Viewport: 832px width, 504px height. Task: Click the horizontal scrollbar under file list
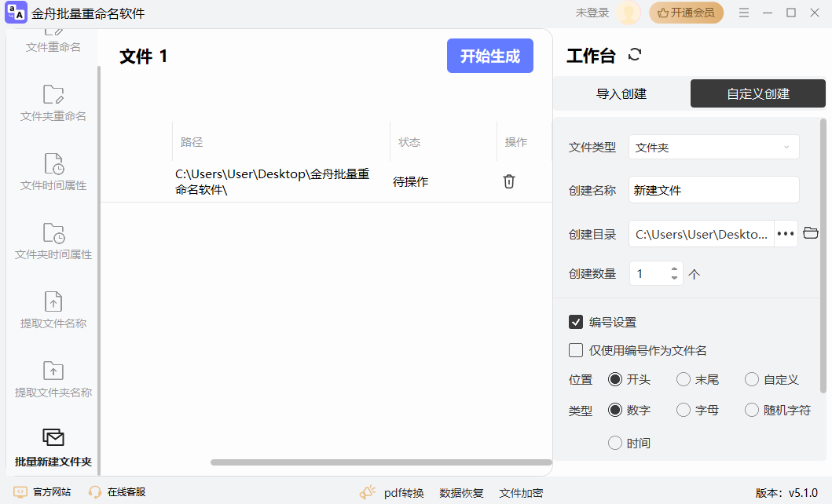[x=381, y=462]
